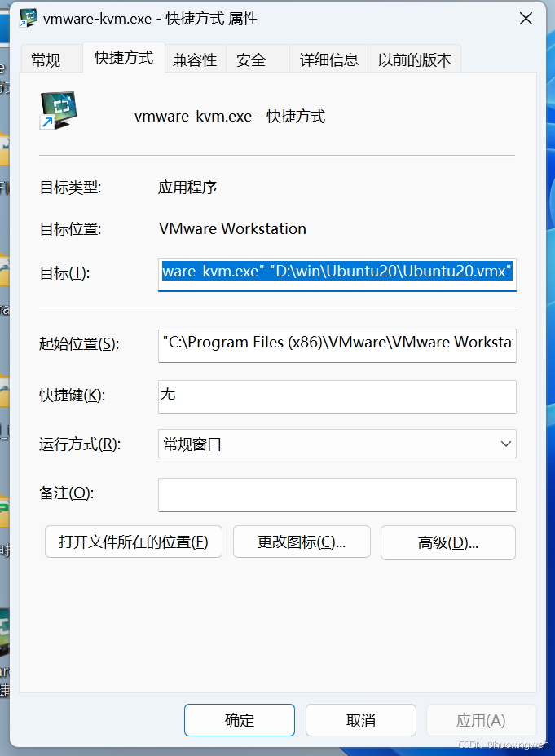Confirm with the 确定 button
Image resolution: width=555 pixels, height=756 pixels.
click(x=240, y=720)
